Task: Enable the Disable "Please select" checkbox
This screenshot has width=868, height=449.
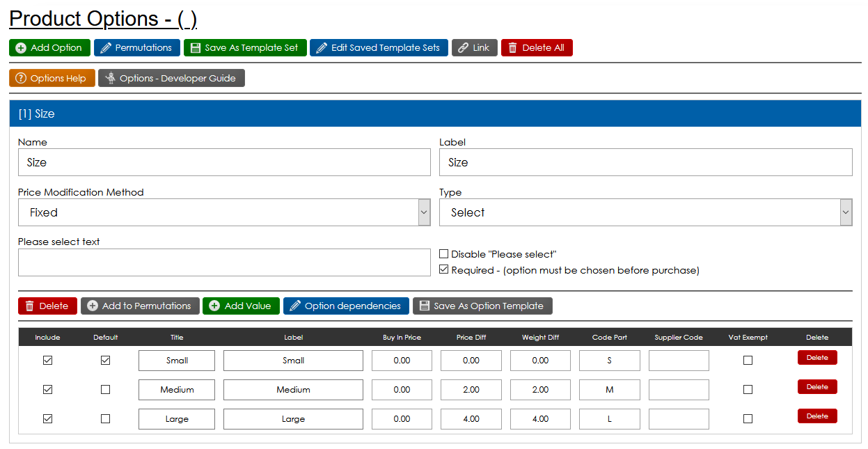Action: 444,255
